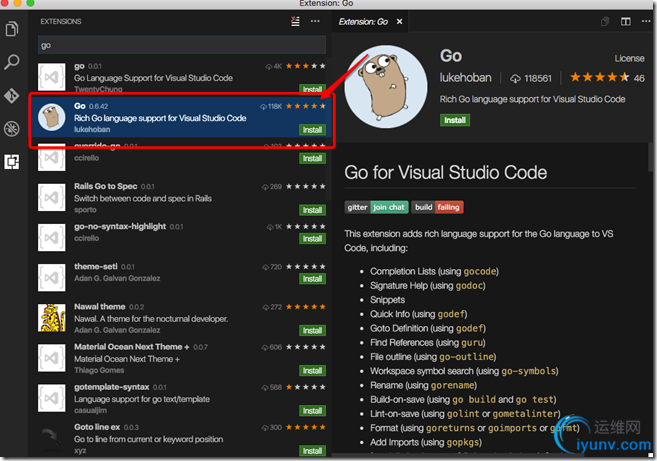Viewport: 657px width, 461px height.
Task: Click the Rails Go to Spec placeholder icon
Action: pos(52,197)
